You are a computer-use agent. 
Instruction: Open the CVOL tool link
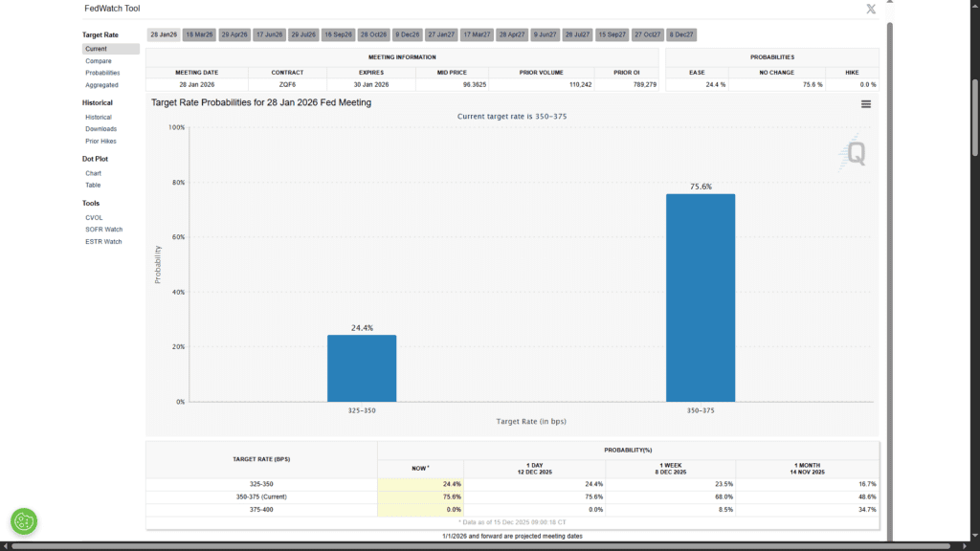[x=94, y=217]
